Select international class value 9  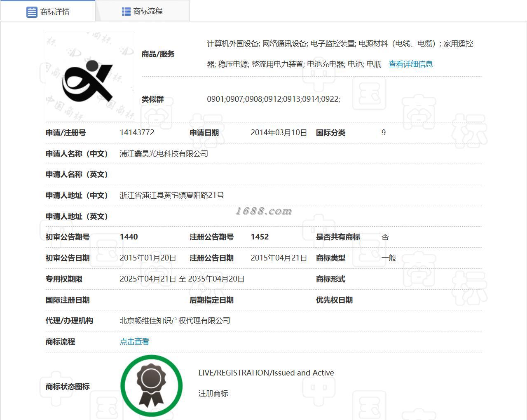point(384,132)
